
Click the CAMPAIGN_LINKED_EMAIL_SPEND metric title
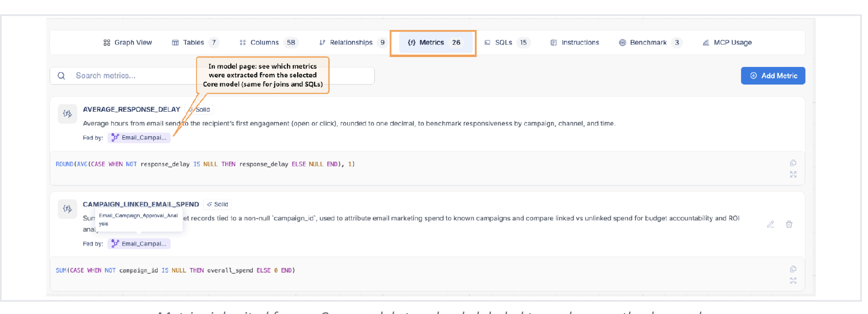click(x=141, y=204)
